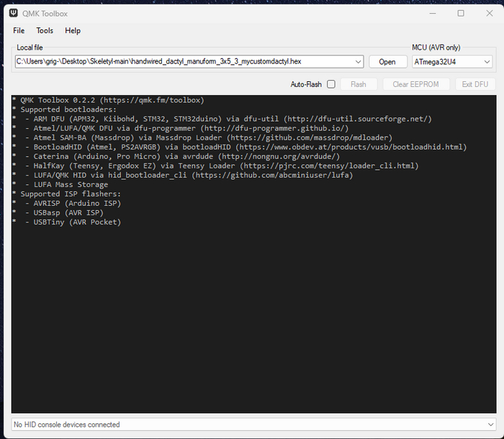The image size is (504, 439).
Task: Click the Caterina (Arduino, Pro Micro) log line
Action: click(x=176, y=156)
